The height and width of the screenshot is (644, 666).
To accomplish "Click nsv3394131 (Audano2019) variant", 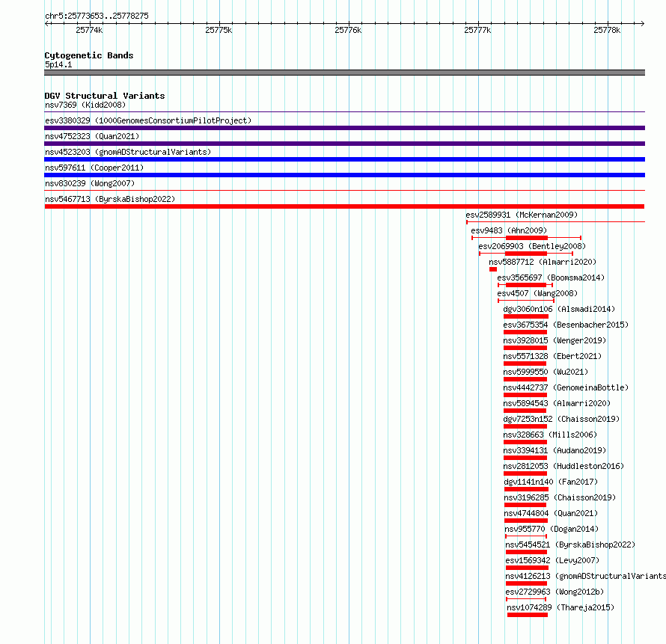I will 555,450.
